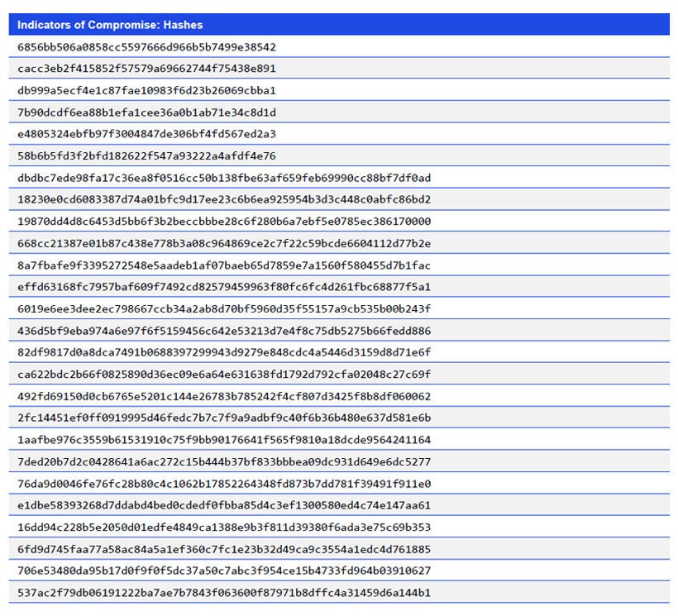This screenshot has height=616, width=678.
Task: Select hash 58b6b5fd3f2bfd182622f547a93222a4afdf4e76
Action: pyautogui.click(x=149, y=155)
